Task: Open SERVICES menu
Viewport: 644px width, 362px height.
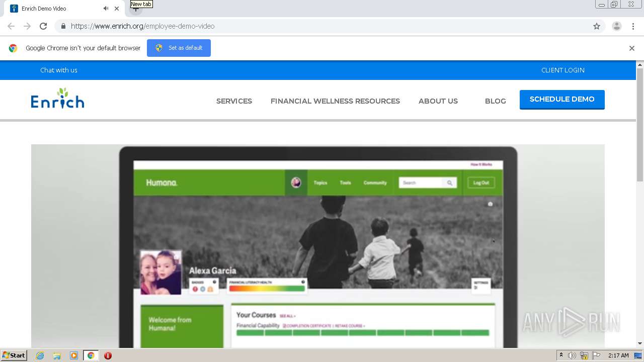Action: (x=234, y=101)
